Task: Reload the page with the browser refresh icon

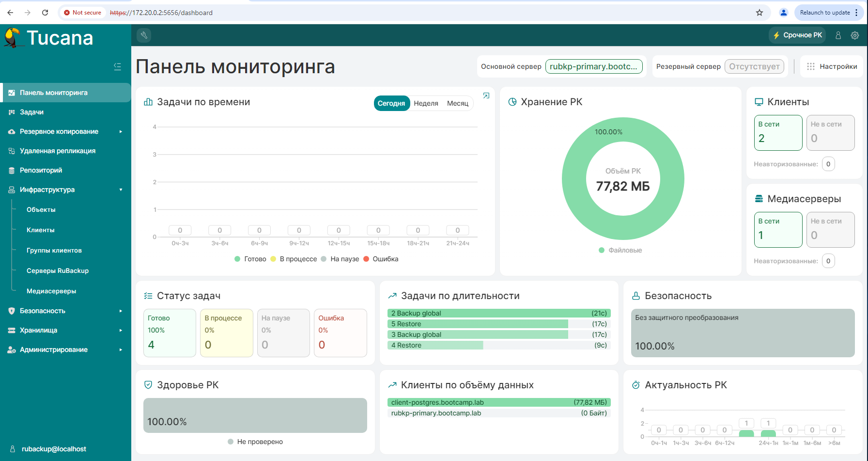Action: point(45,13)
